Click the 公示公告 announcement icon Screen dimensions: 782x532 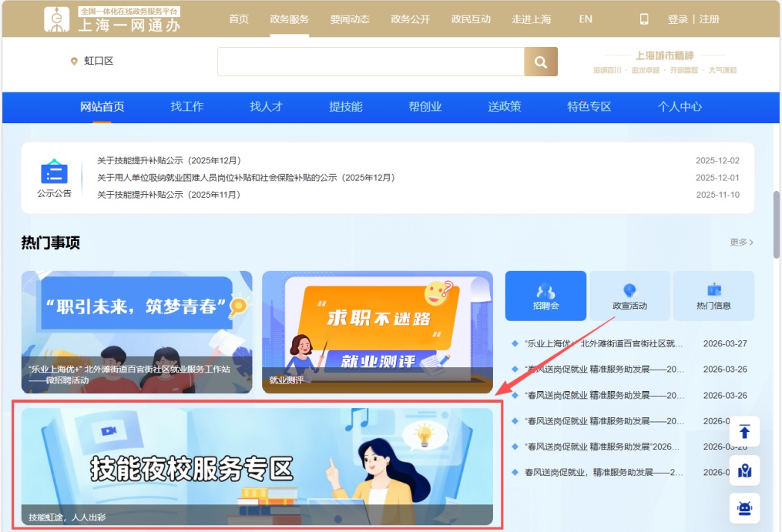[x=54, y=173]
